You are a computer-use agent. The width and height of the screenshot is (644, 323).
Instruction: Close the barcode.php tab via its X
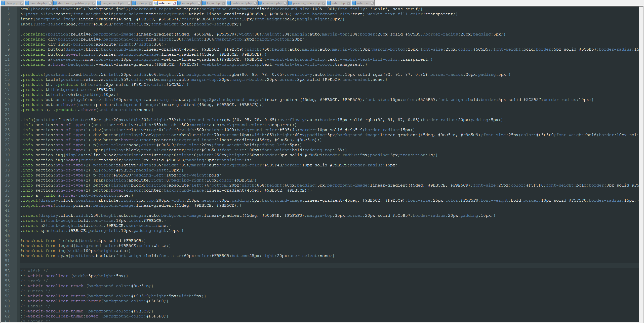[50, 3]
